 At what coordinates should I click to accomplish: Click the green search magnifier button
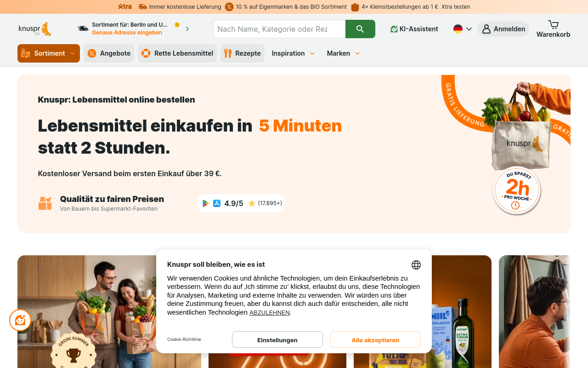coord(360,29)
